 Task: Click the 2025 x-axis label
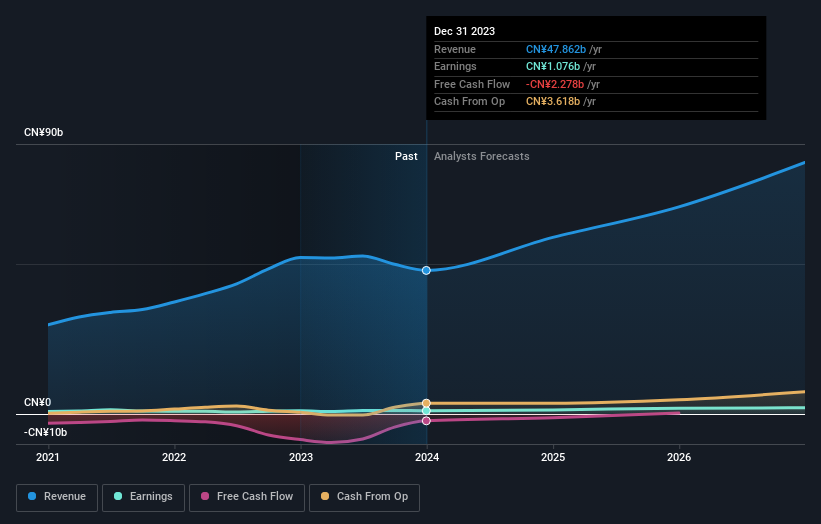click(553, 457)
